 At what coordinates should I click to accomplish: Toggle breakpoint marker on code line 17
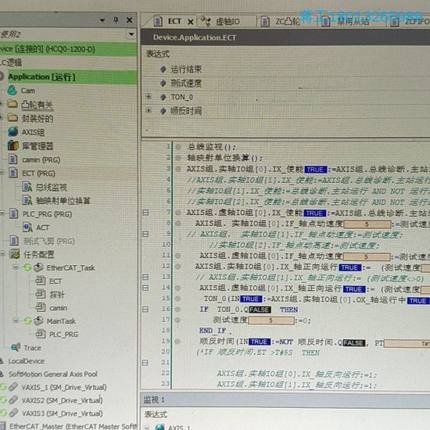[x=178, y=320]
